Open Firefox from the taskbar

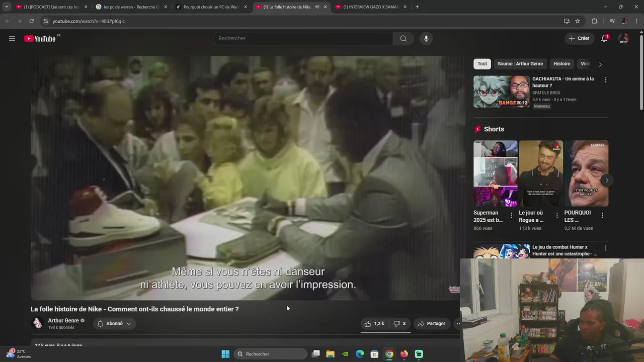click(x=404, y=354)
